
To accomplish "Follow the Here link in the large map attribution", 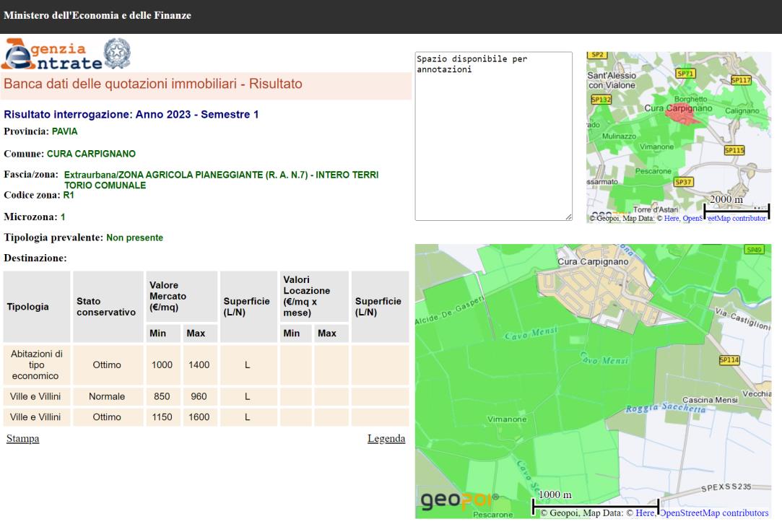I will click(645, 513).
